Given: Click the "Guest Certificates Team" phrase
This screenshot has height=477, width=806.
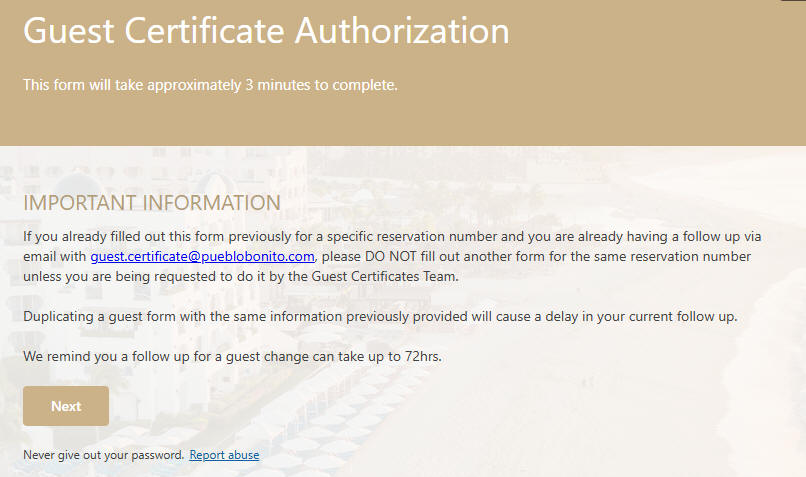Looking at the screenshot, I should 384,277.
